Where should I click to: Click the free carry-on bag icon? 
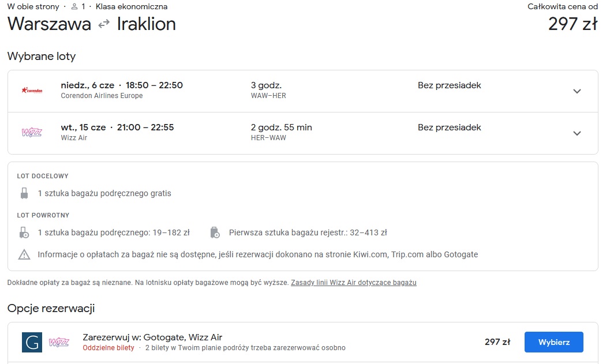pyautogui.click(x=24, y=193)
